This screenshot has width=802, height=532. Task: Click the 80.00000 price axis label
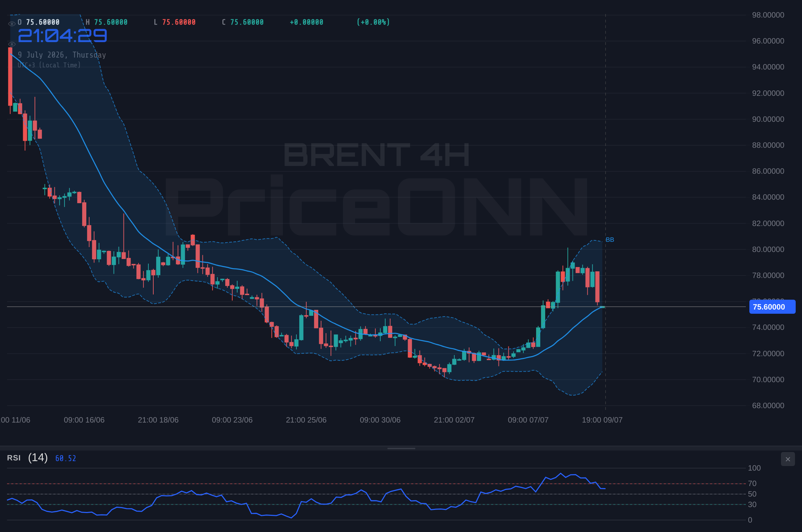pyautogui.click(x=768, y=250)
